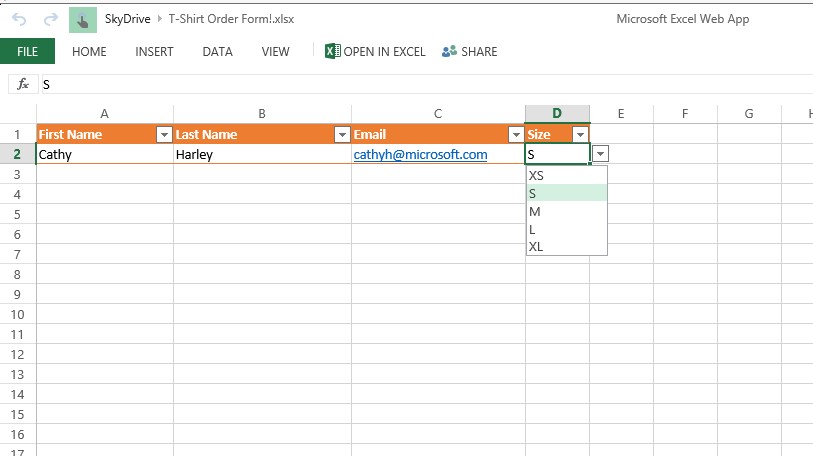Screen dimensions: 813x456
Task: Open the Last Name filter dropdown
Action: click(x=342, y=135)
